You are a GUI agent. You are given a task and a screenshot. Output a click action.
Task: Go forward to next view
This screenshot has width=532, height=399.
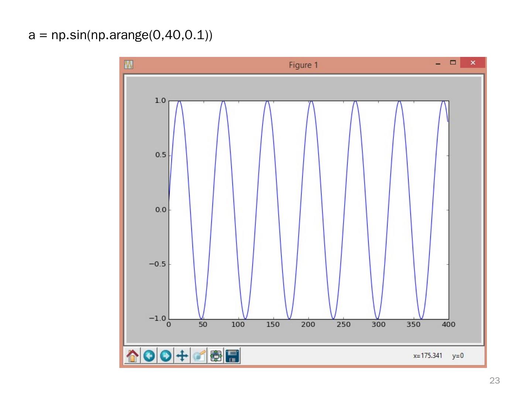click(166, 356)
